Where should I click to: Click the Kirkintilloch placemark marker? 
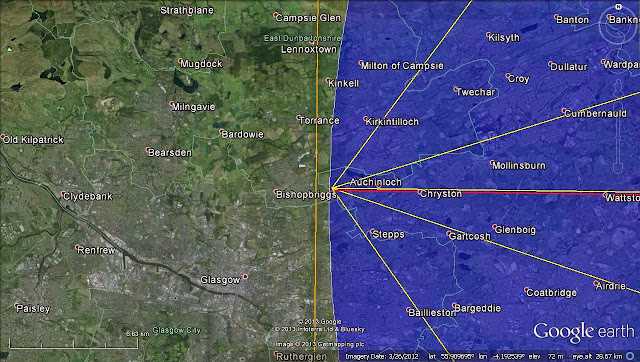point(365,119)
